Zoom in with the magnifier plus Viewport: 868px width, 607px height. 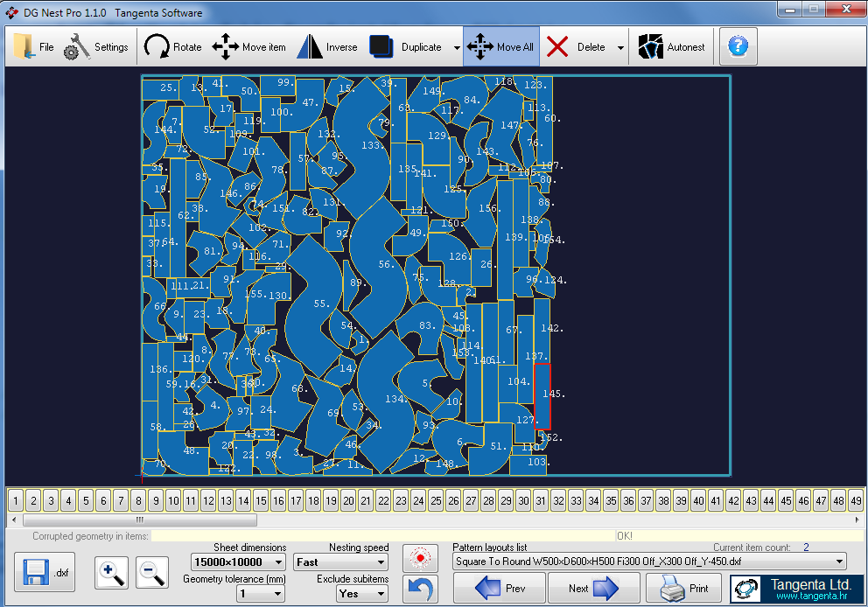pos(111,572)
